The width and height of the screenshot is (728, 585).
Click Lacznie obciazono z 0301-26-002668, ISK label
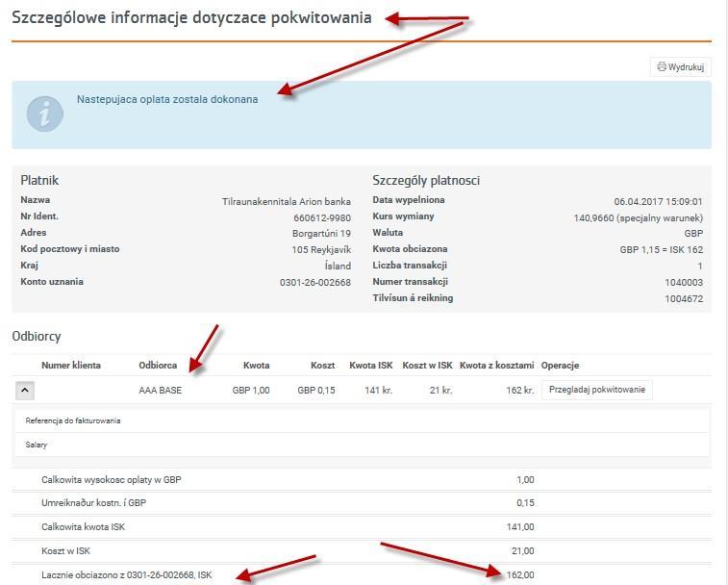pos(126,575)
